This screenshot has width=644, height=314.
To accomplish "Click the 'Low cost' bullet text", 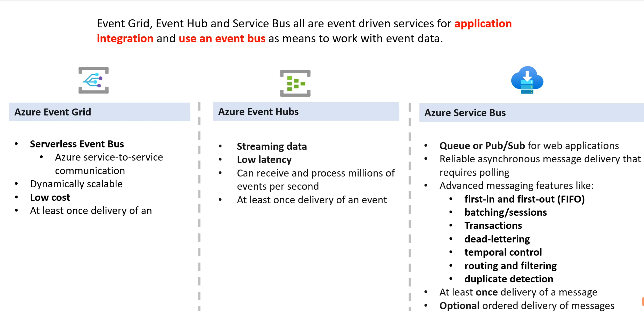I will click(50, 197).
